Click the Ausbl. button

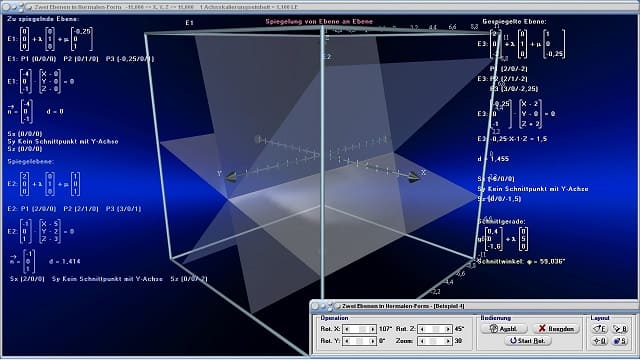[504, 329]
